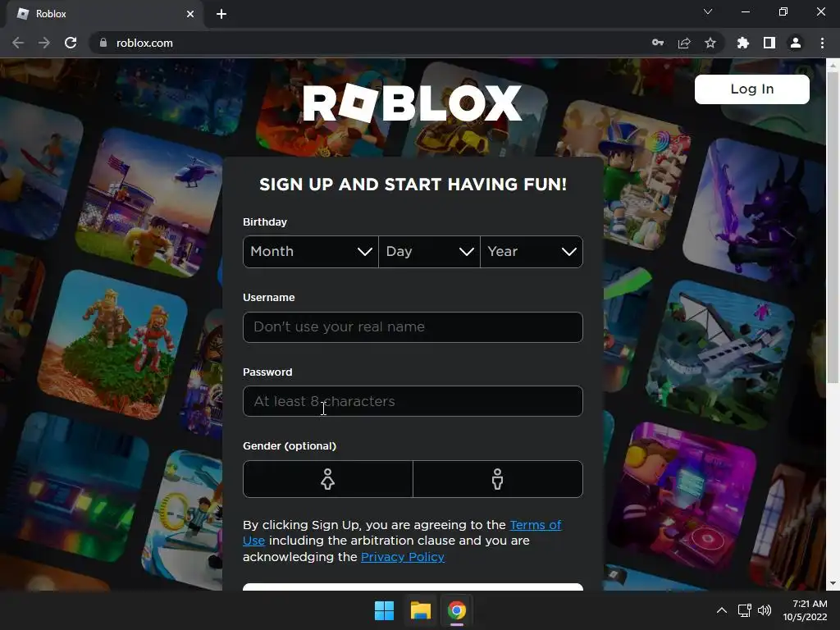Open the Windows Start menu

[x=384, y=610]
